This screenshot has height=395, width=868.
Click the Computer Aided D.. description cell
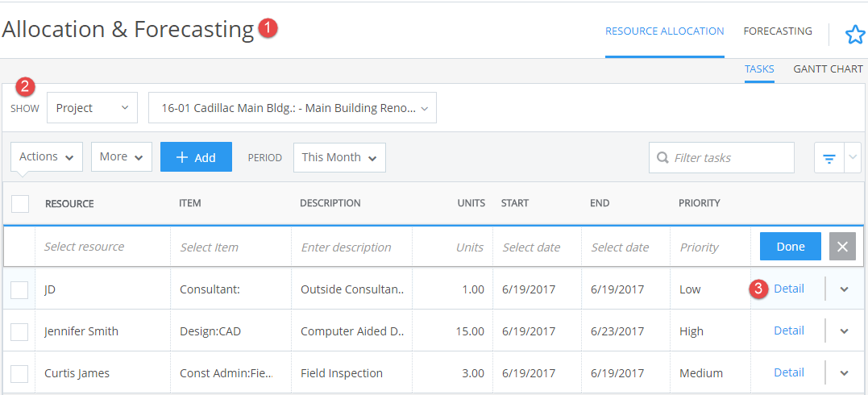tap(353, 331)
